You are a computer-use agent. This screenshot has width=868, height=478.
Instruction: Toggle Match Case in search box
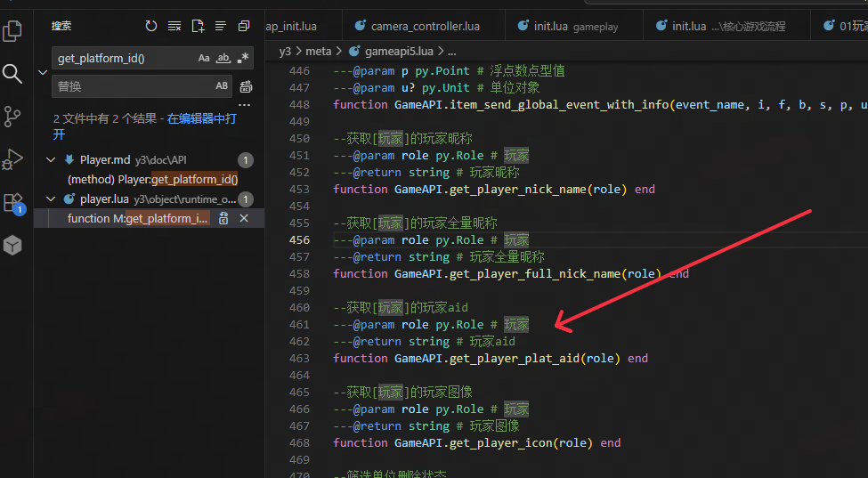(204, 58)
